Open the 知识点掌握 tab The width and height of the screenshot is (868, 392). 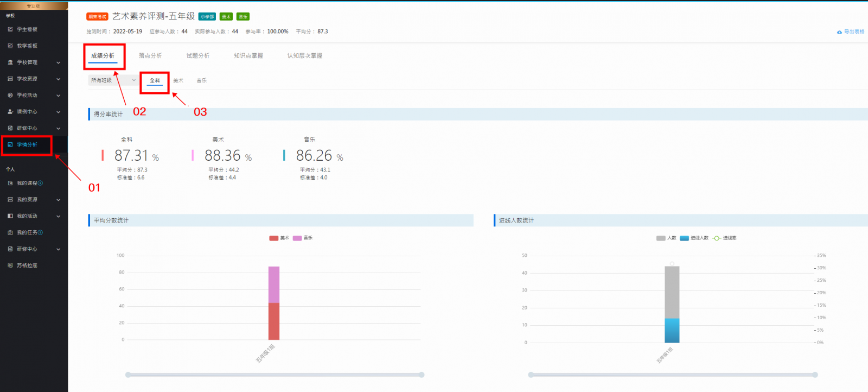(x=248, y=56)
